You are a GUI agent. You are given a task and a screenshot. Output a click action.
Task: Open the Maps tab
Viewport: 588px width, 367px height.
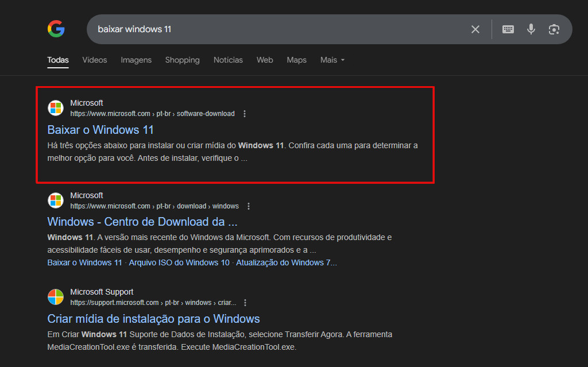(297, 60)
